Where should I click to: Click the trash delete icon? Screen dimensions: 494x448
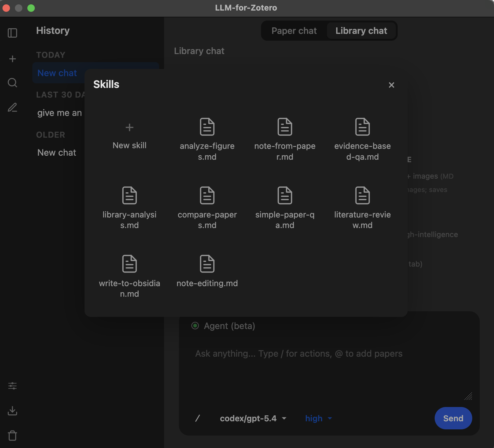12,436
